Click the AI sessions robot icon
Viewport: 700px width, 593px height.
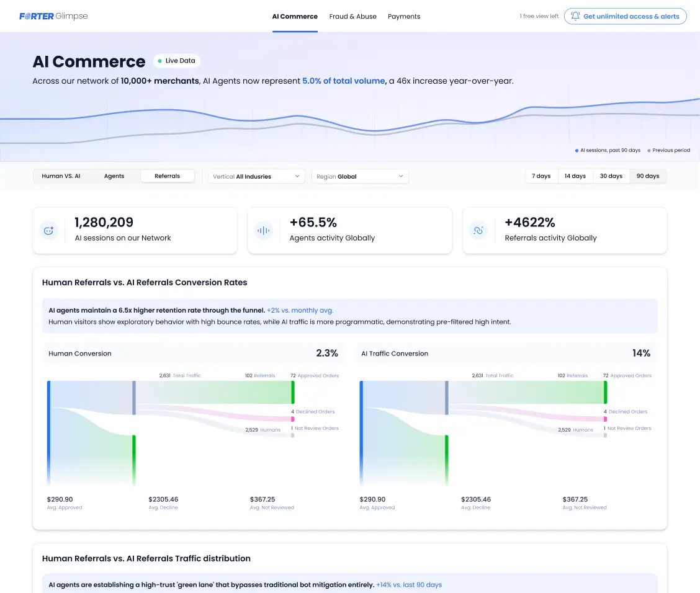tap(50, 230)
